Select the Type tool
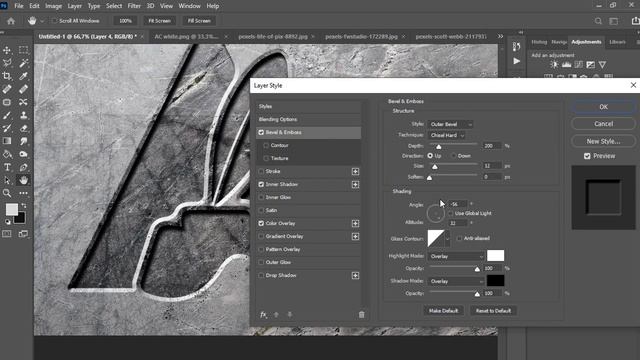Viewport: 640px width, 360px height. (7, 167)
